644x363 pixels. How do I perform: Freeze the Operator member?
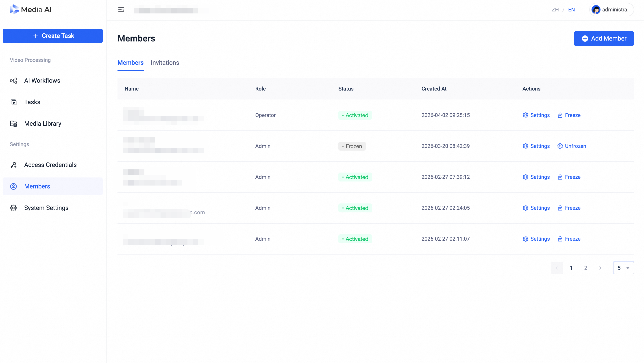click(x=569, y=115)
